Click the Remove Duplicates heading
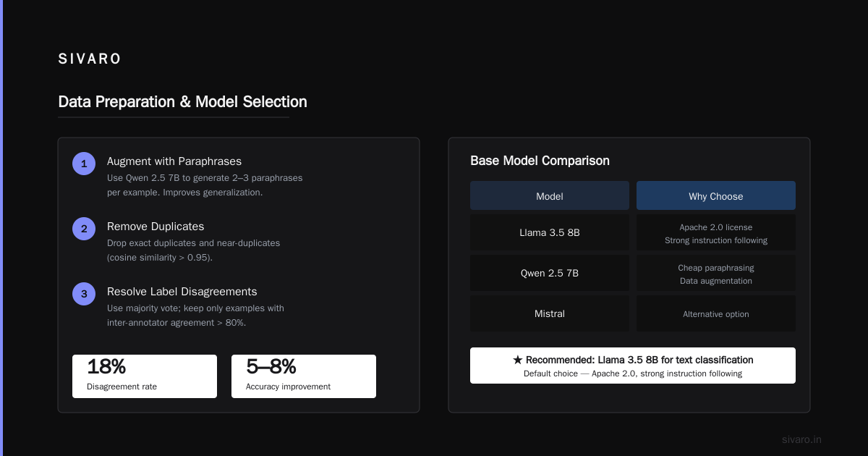The width and height of the screenshot is (868, 456). click(156, 227)
